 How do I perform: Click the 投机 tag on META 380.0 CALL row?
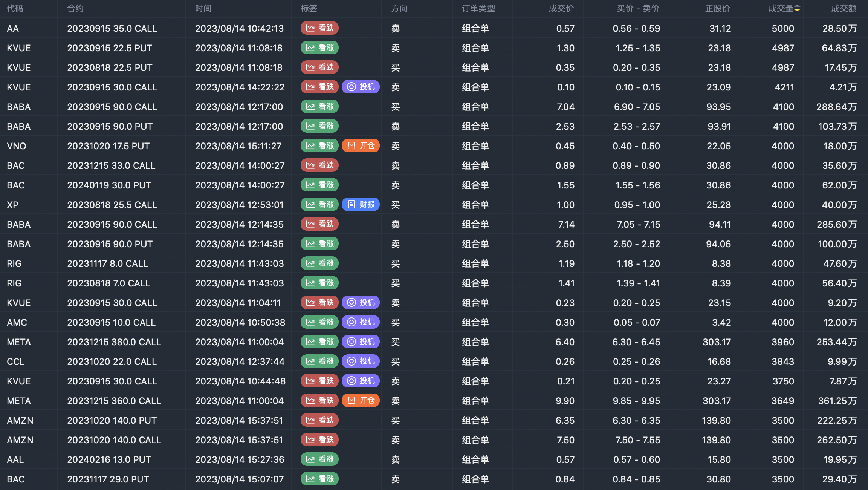tap(361, 342)
